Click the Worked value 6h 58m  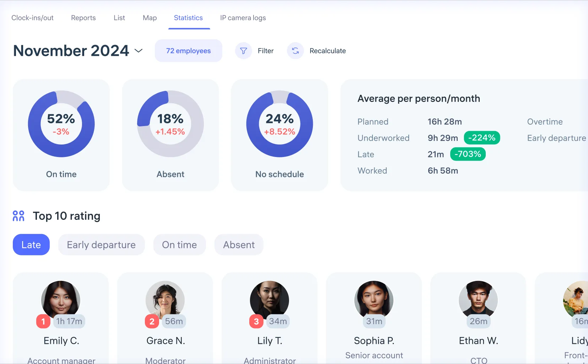443,171
